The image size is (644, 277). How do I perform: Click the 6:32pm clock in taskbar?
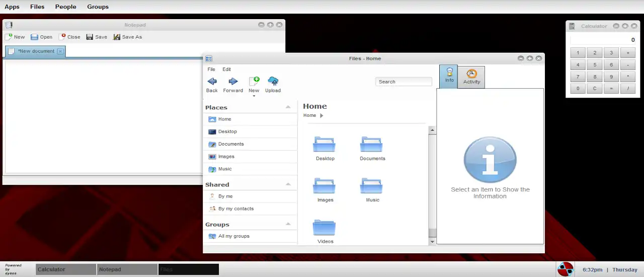pos(592,269)
